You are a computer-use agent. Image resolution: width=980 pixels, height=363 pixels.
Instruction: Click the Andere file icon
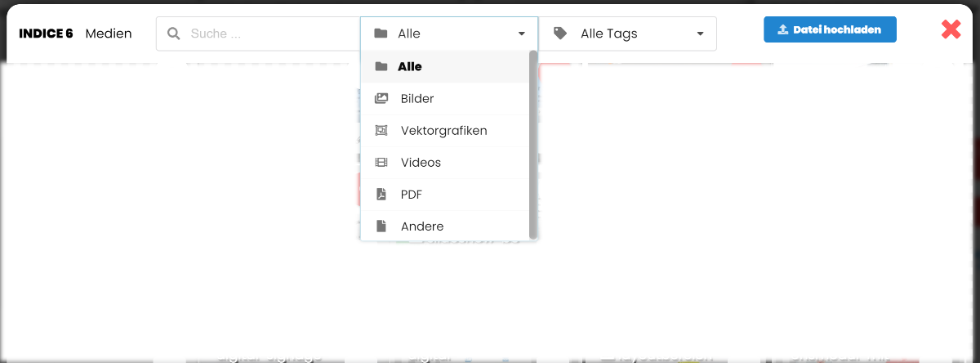tap(381, 226)
